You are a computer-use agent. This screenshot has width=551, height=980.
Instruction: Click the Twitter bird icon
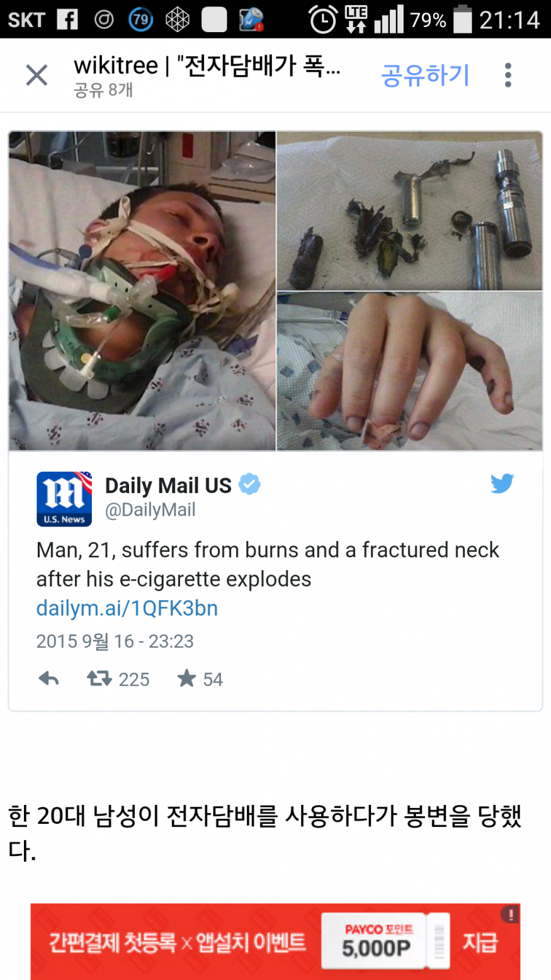pos(502,483)
